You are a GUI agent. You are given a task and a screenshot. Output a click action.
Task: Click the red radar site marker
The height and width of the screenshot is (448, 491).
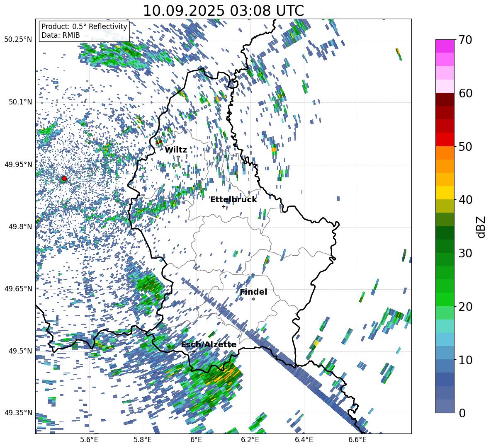[64, 178]
